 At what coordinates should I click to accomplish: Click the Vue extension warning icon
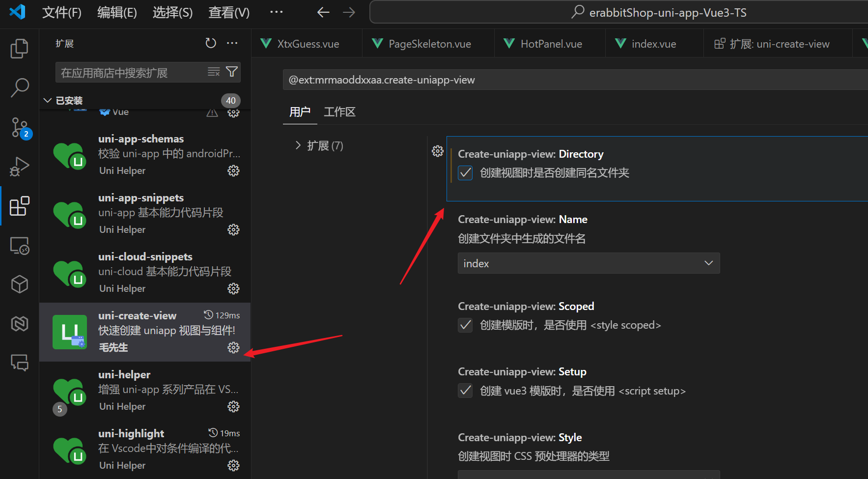(212, 113)
